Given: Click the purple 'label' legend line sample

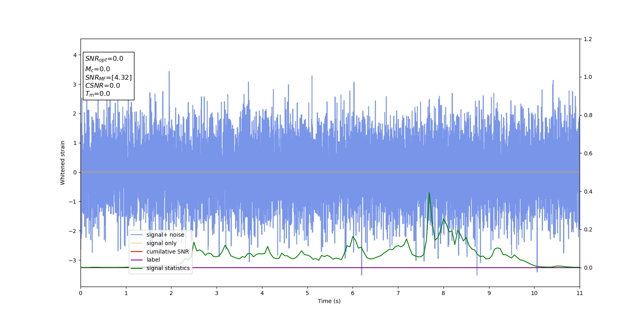Looking at the screenshot, I should click(137, 260).
